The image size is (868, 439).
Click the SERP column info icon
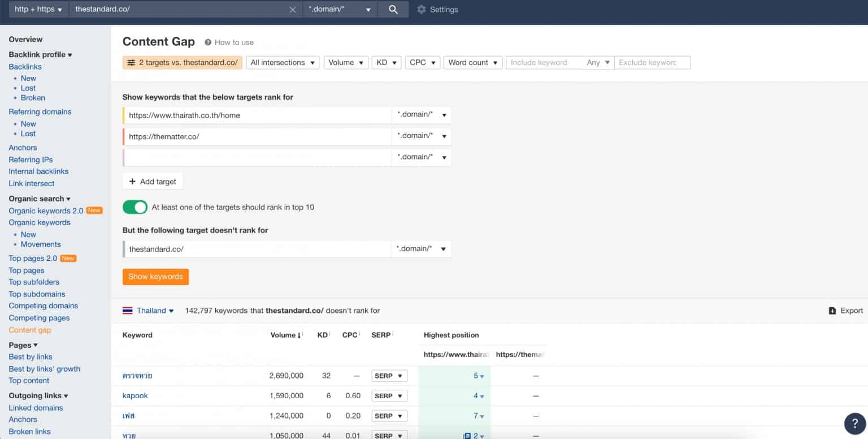pos(392,334)
